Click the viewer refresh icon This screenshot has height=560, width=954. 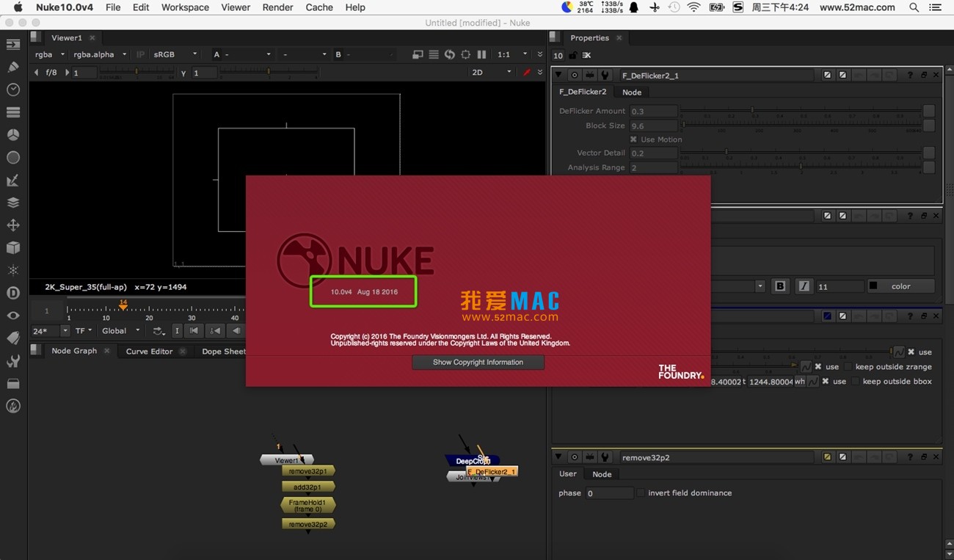pyautogui.click(x=449, y=54)
